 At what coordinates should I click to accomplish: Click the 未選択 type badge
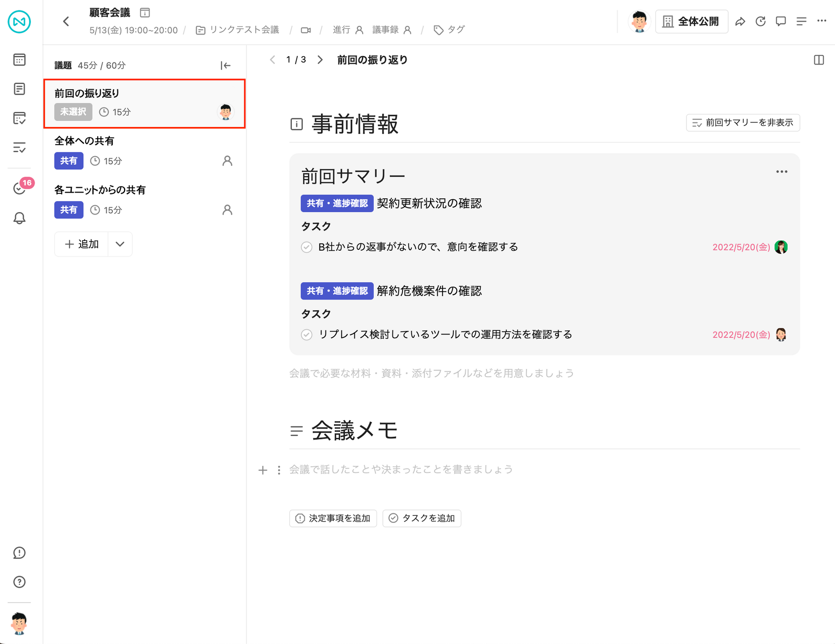coord(73,112)
